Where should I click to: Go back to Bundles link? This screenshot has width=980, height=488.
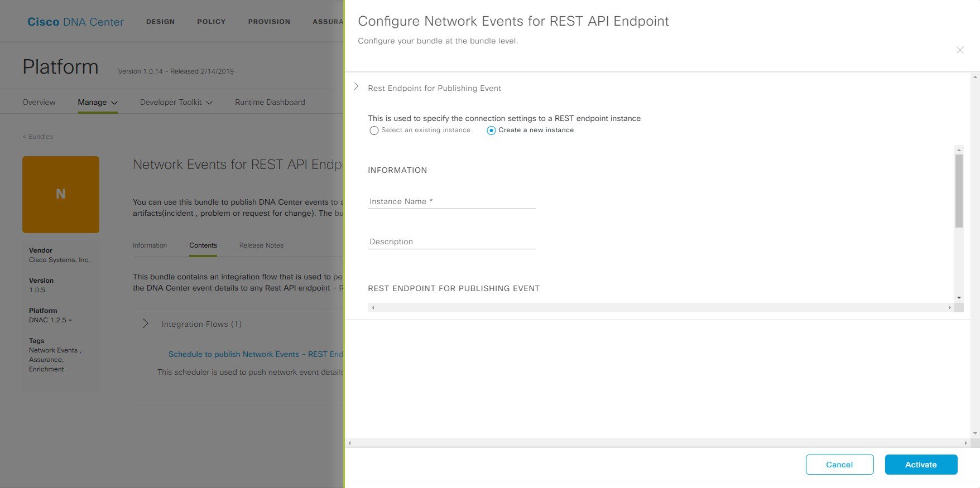click(37, 137)
